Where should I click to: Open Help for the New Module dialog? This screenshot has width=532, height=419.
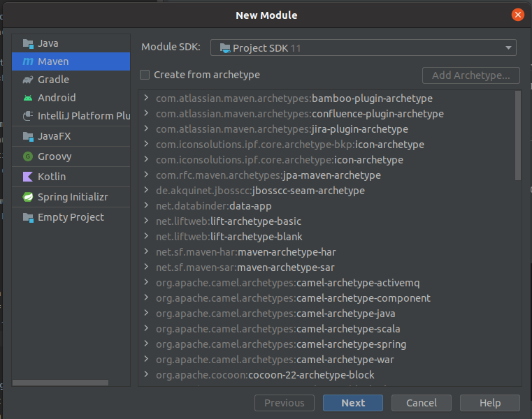pos(489,403)
